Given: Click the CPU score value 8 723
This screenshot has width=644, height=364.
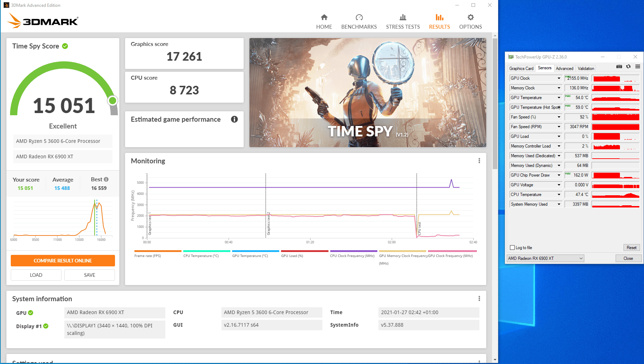Looking at the screenshot, I should 184,90.
